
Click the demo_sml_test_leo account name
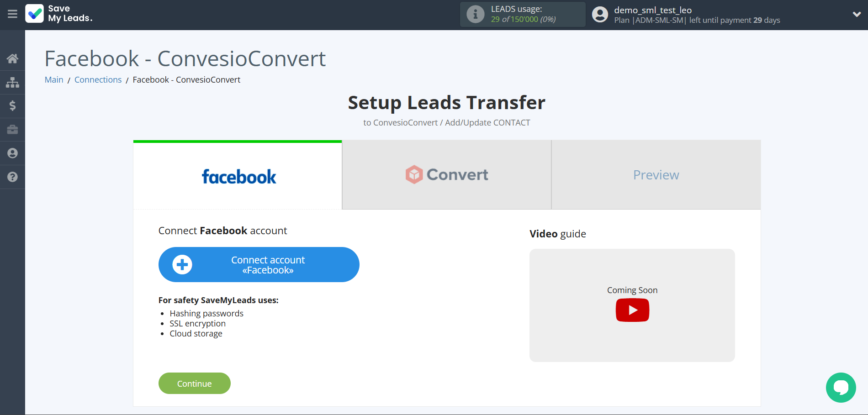653,10
